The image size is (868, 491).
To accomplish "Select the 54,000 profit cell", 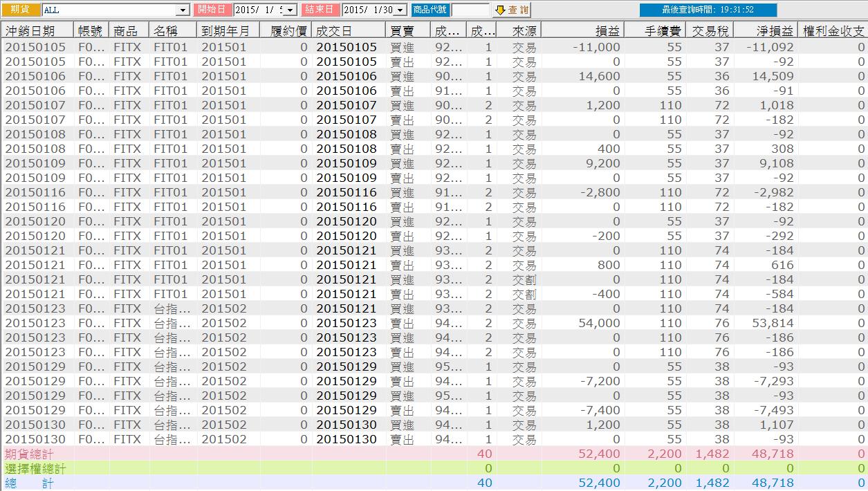I will pos(599,323).
